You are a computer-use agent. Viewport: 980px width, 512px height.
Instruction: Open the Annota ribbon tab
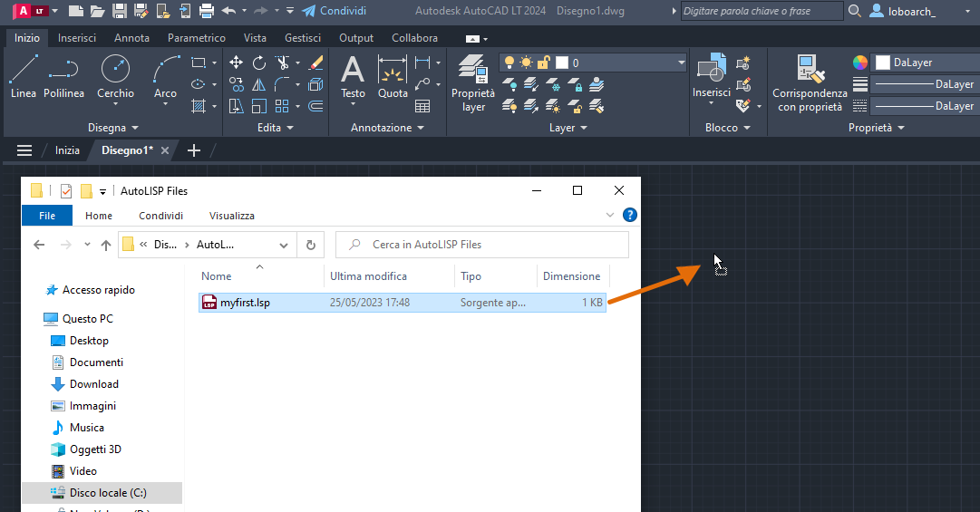pos(131,38)
